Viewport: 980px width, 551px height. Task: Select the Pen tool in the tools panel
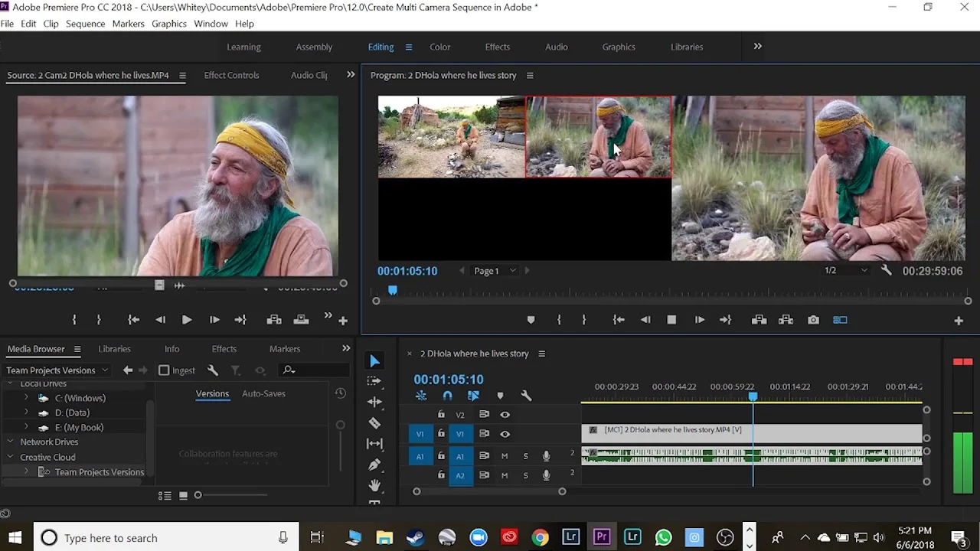(x=374, y=465)
